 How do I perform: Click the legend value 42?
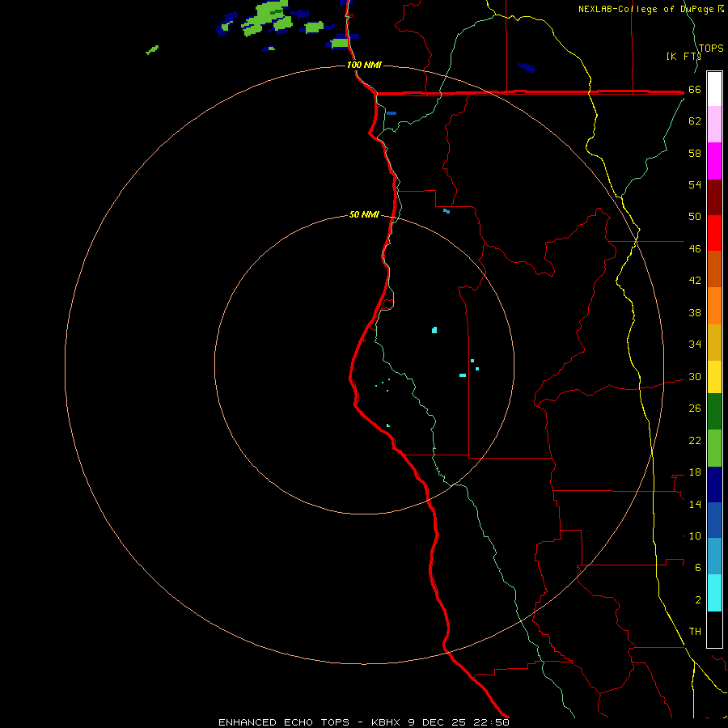[x=695, y=280]
